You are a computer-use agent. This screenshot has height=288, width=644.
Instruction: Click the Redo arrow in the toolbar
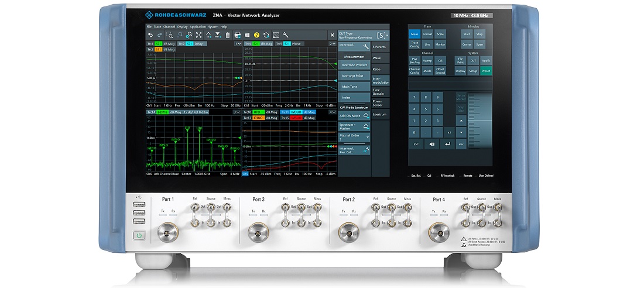(159, 35)
